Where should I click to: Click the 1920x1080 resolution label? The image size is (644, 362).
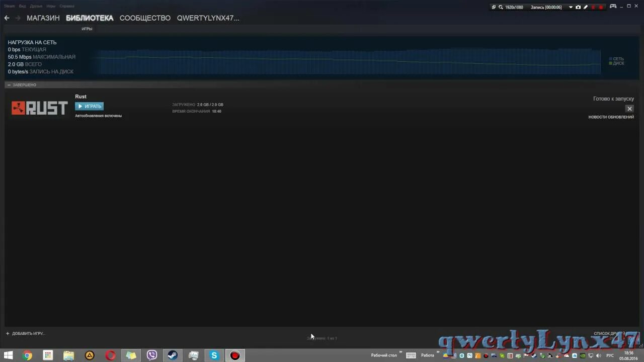[x=514, y=7]
